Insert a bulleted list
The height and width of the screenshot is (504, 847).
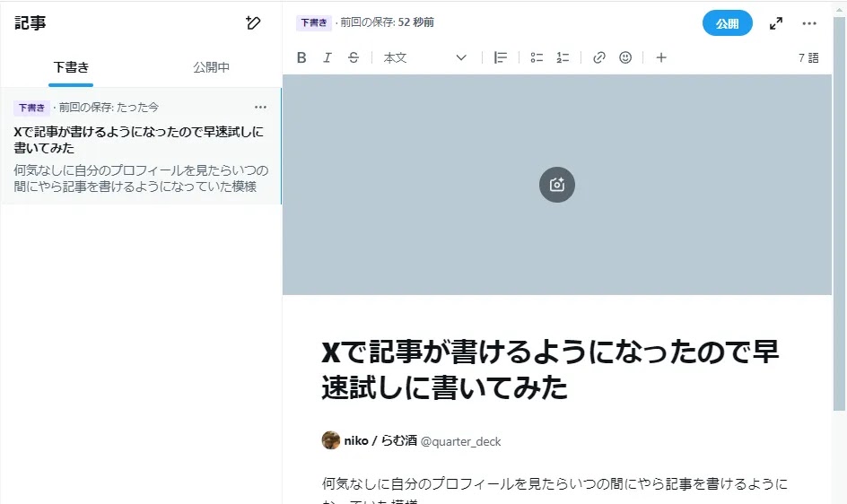point(537,57)
